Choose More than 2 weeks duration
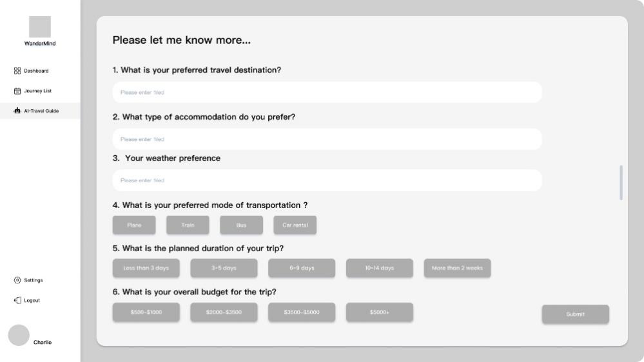The height and width of the screenshot is (362, 644). point(457,268)
